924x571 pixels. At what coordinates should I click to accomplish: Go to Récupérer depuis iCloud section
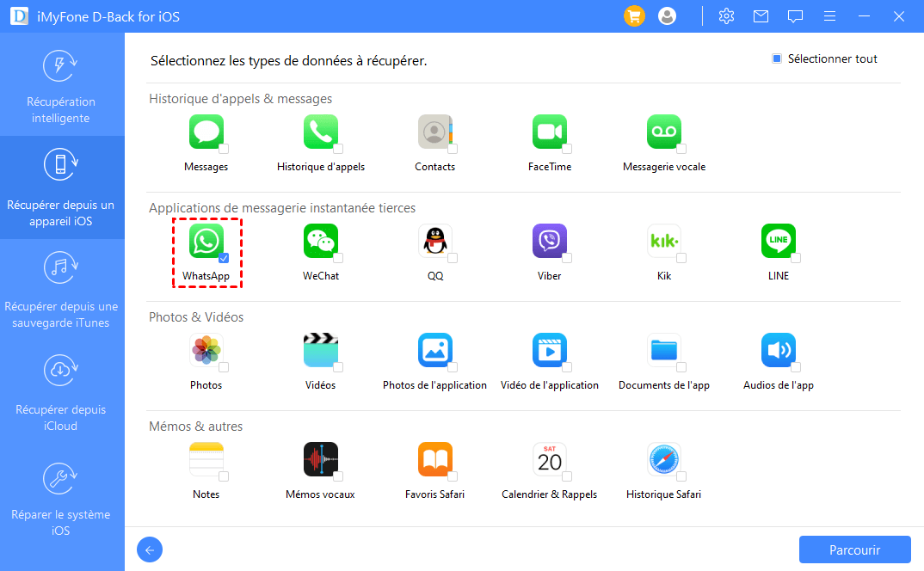pos(62,393)
